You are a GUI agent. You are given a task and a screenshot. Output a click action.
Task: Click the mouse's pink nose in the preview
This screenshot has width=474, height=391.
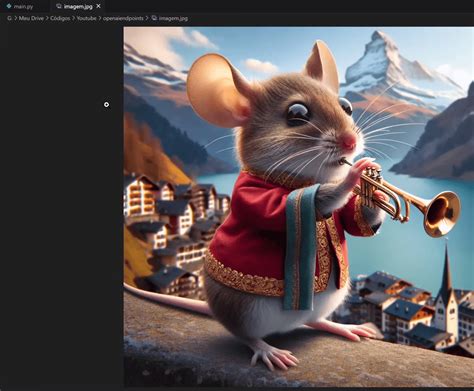tap(348, 142)
